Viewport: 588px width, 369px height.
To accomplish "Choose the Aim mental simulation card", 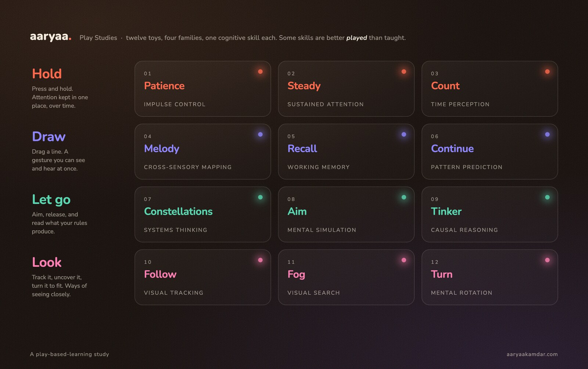I will tap(346, 214).
